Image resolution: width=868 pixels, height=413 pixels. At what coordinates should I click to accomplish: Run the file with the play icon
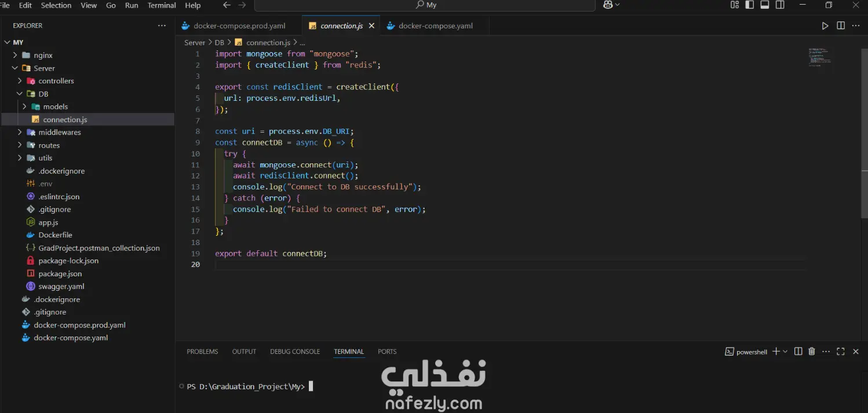click(825, 25)
